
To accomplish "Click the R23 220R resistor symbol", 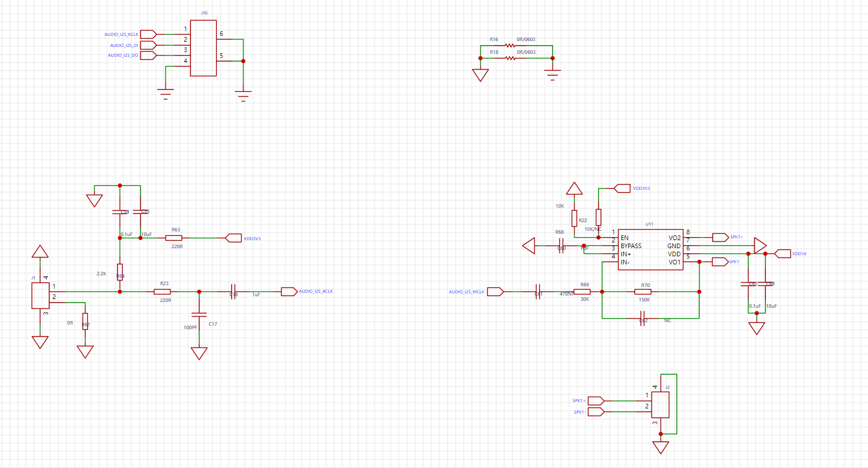I will click(162, 292).
